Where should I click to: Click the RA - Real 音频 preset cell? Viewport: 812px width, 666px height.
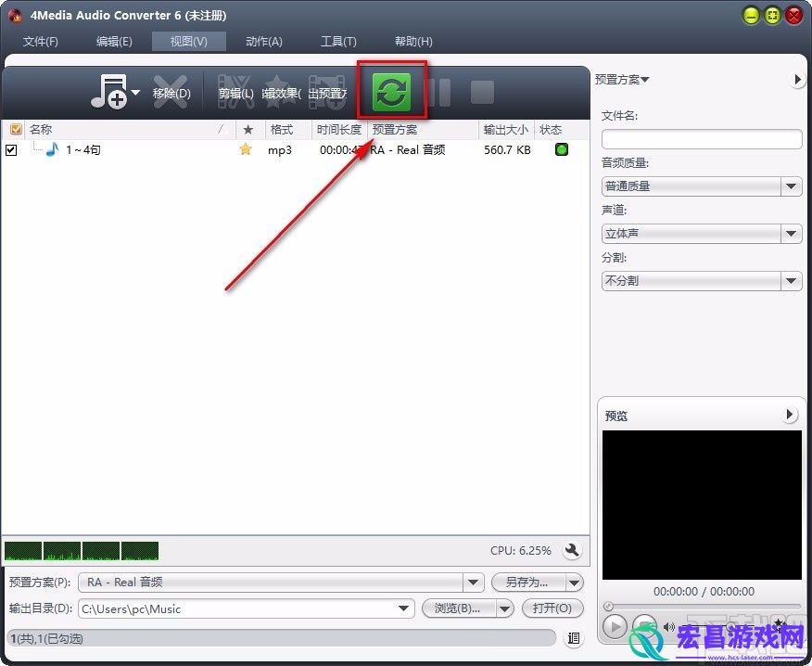[x=408, y=149]
